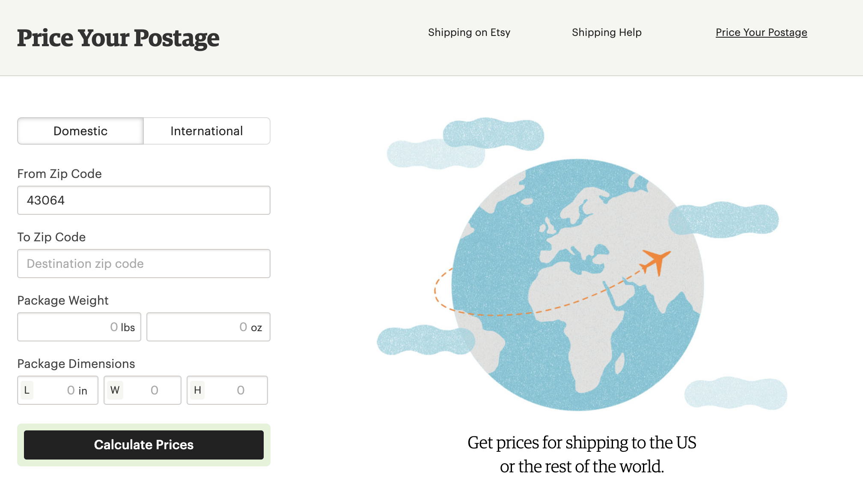Click the 'Get prices for shipping' caption
The image size is (863, 504).
[x=582, y=454]
